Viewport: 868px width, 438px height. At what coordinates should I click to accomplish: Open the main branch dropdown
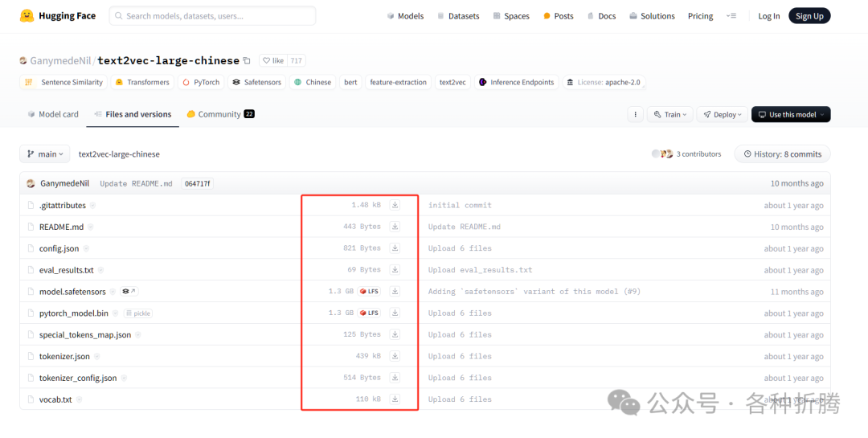pyautogui.click(x=45, y=154)
